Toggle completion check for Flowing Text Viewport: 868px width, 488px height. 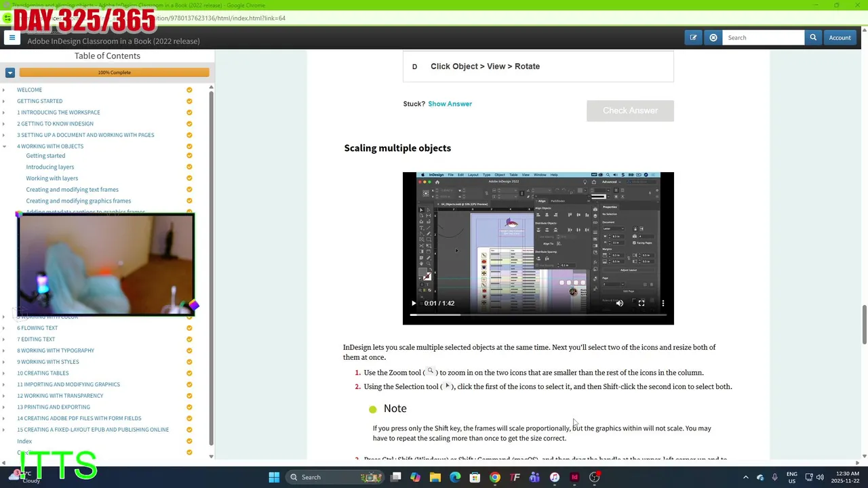189,328
